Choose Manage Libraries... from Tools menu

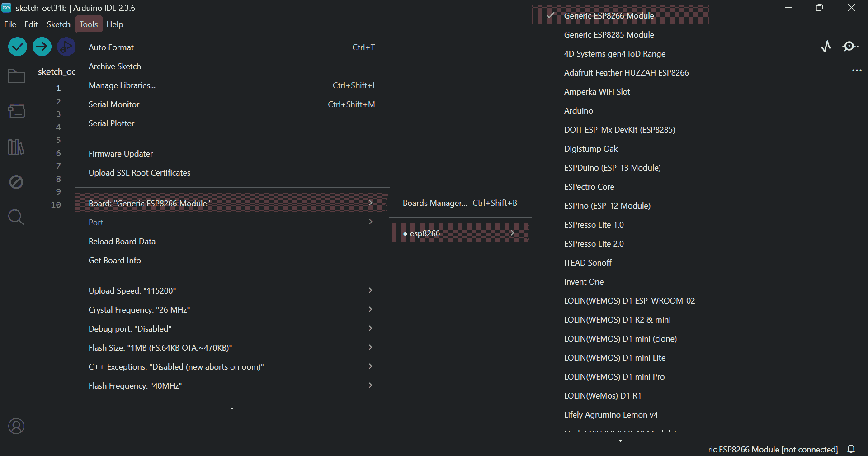tap(122, 85)
